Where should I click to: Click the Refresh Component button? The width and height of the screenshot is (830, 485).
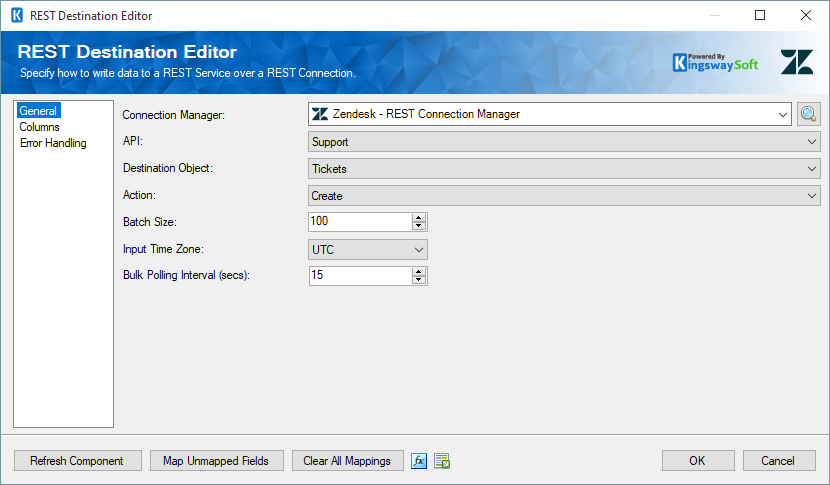(x=77, y=461)
